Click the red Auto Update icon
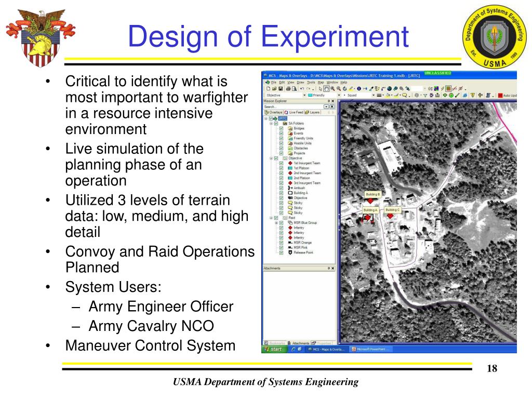Screen dimensions: 532x399 point(500,96)
